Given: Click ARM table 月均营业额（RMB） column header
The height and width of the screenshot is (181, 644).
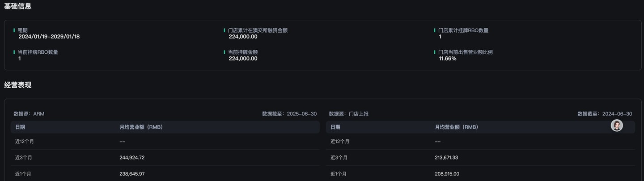Looking at the screenshot, I should point(141,127).
